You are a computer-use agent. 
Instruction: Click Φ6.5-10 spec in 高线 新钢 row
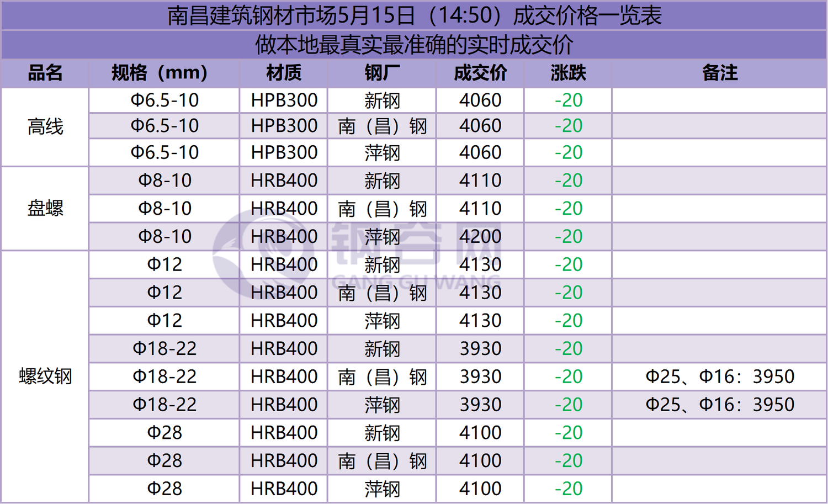pyautogui.click(x=164, y=100)
